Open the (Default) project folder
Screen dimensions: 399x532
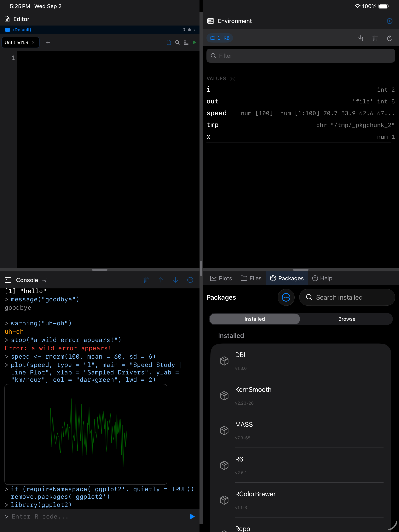click(18, 30)
